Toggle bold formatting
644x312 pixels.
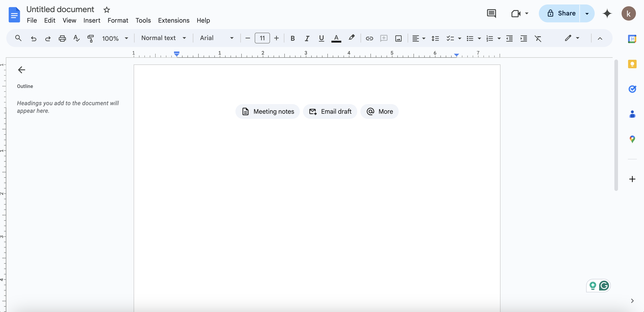292,38
